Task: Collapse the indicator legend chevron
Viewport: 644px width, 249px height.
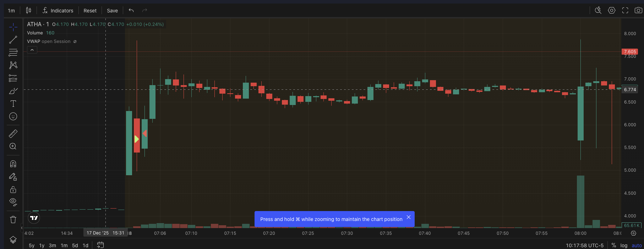Action: click(x=32, y=50)
